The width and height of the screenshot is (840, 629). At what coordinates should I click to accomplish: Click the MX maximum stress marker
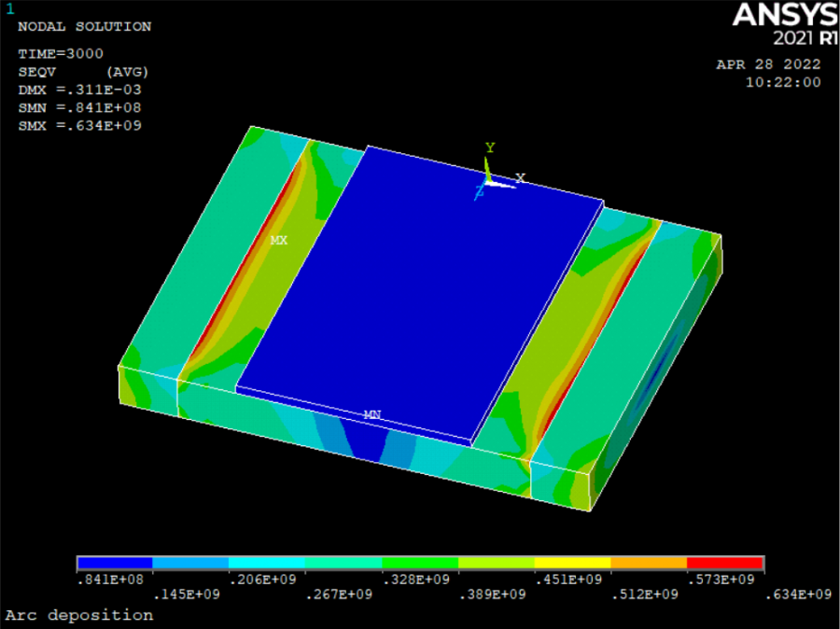(278, 241)
